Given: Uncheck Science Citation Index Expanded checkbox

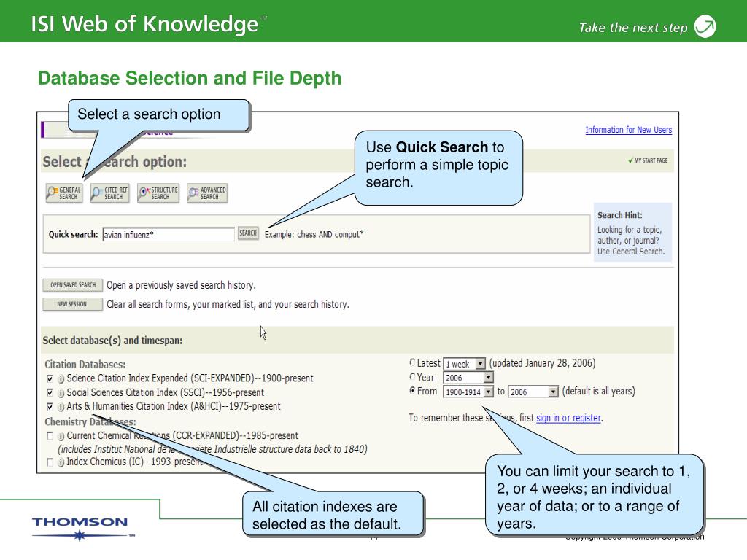Looking at the screenshot, I should 50,379.
